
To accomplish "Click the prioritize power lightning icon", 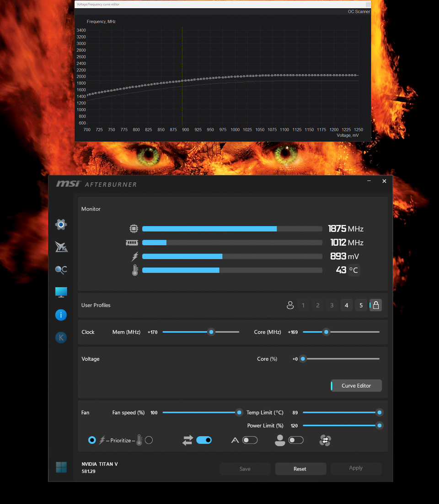I will coord(102,440).
